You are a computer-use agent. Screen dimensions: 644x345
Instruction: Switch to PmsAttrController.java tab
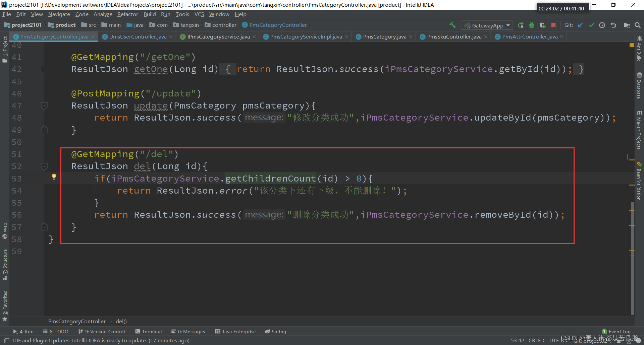click(530, 37)
